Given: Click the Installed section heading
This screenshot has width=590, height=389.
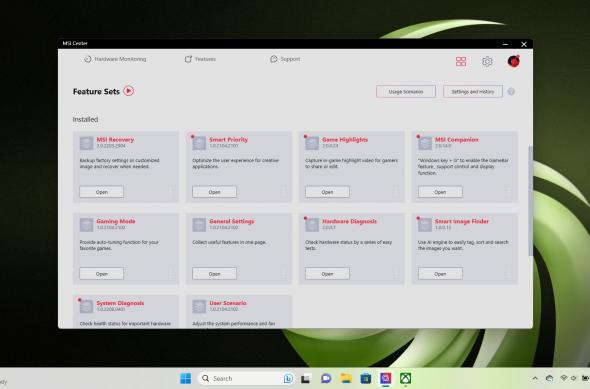Looking at the screenshot, I should tap(85, 119).
